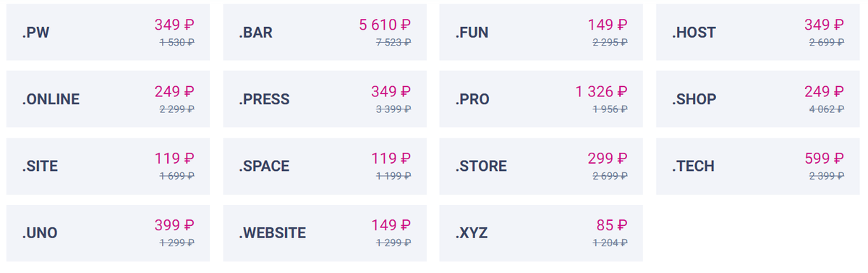Select the .TECH domain tile
The image size is (868, 273).
tap(758, 166)
